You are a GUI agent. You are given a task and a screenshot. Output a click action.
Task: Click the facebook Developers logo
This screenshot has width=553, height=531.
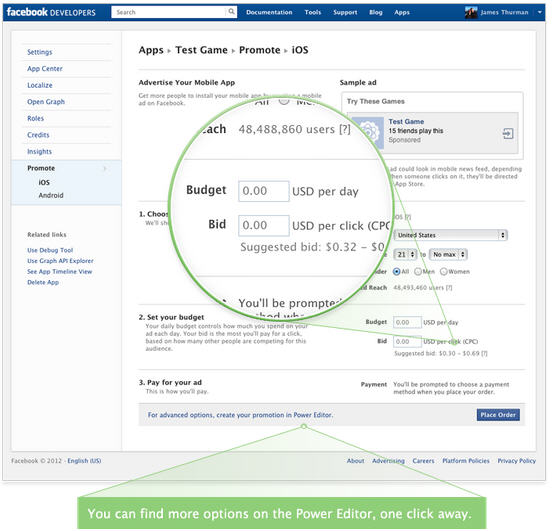[x=51, y=12]
